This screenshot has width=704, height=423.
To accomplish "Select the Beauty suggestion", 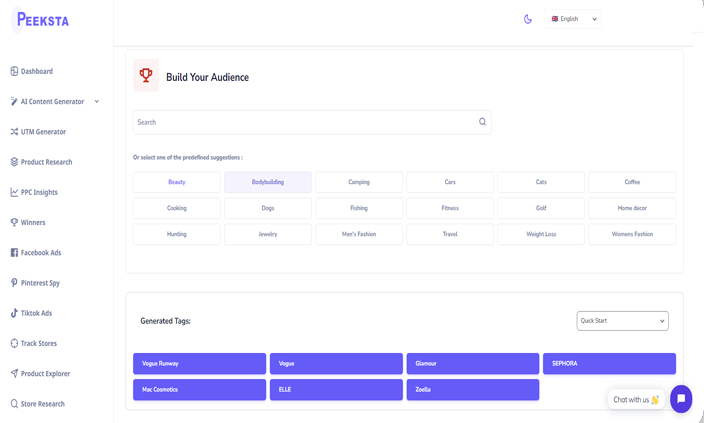I will (177, 182).
